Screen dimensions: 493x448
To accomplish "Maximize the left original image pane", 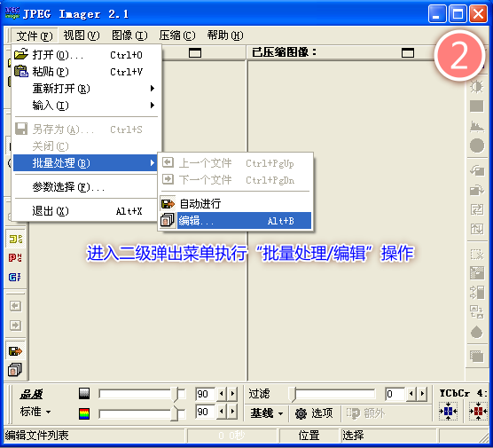I will 195,52.
